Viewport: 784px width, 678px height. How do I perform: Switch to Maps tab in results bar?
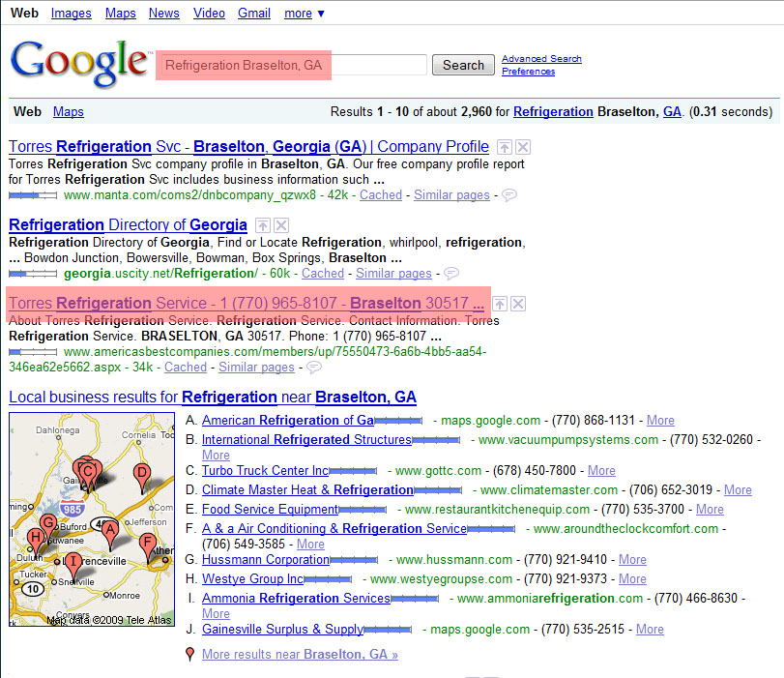click(69, 111)
